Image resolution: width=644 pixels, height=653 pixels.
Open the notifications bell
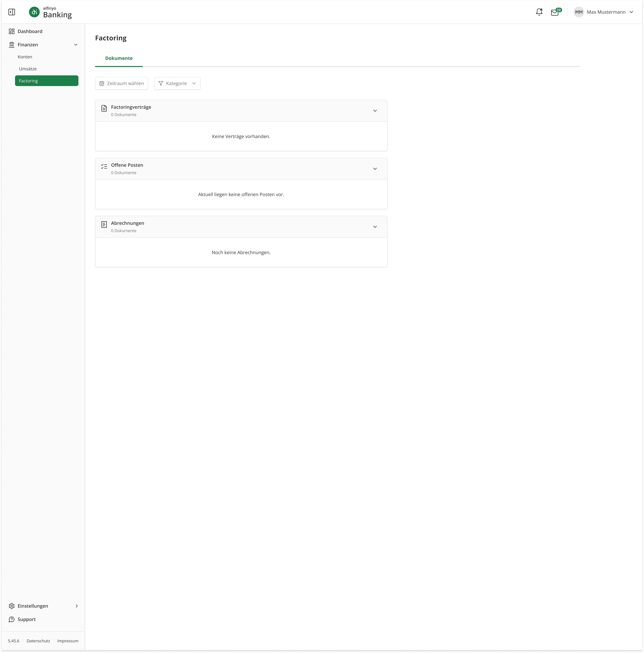(x=539, y=12)
